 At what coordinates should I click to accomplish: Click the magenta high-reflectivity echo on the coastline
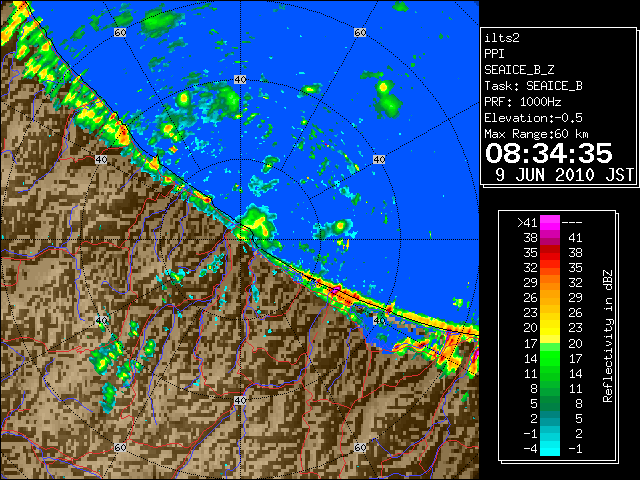[x=336, y=289]
